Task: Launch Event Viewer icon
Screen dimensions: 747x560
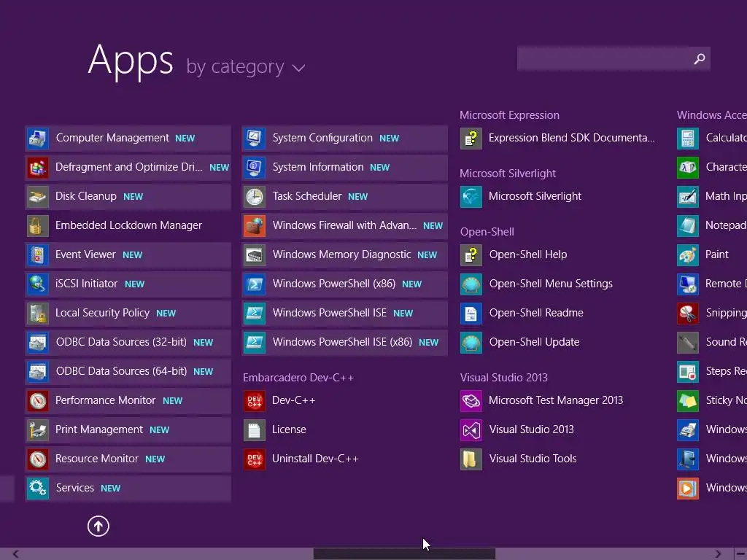Action: (x=38, y=254)
